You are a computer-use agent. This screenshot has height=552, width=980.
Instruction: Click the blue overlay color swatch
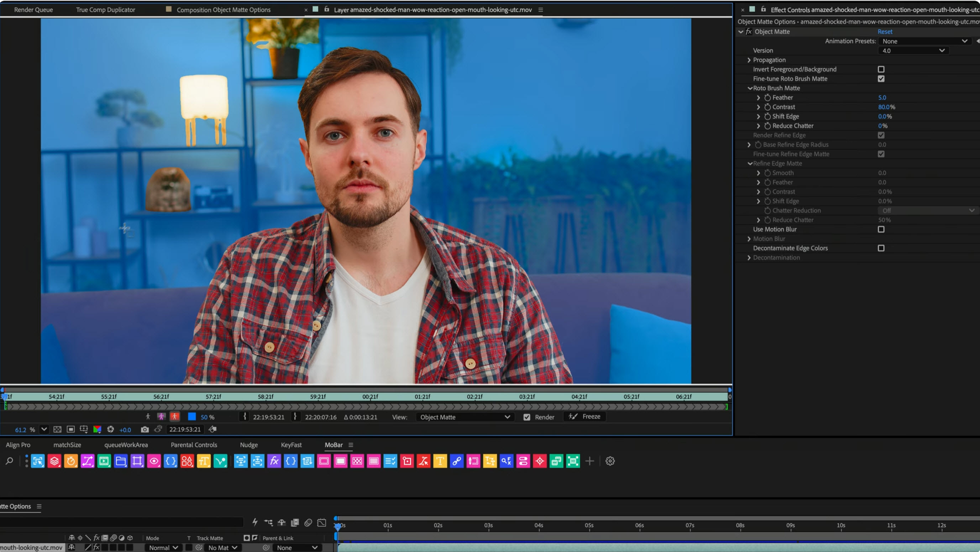[192, 417]
